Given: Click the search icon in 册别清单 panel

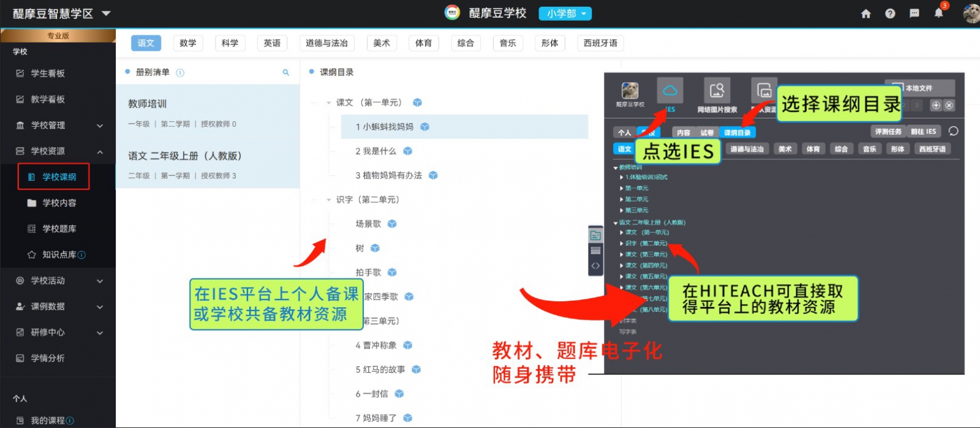Looking at the screenshot, I should click(x=285, y=72).
